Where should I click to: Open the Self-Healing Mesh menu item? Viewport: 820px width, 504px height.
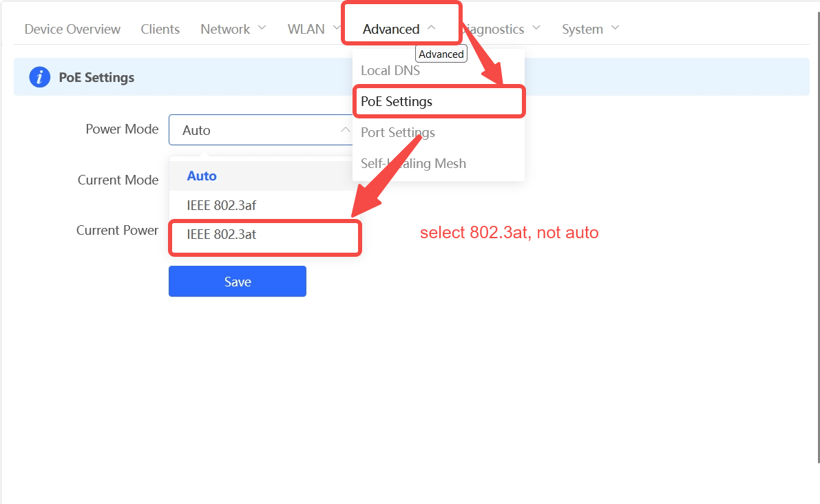(413, 163)
